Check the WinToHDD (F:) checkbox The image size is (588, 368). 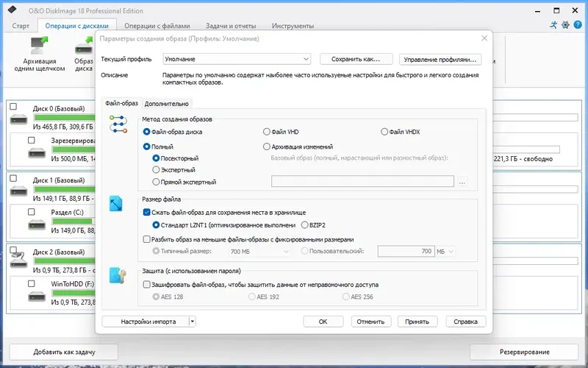(31, 284)
